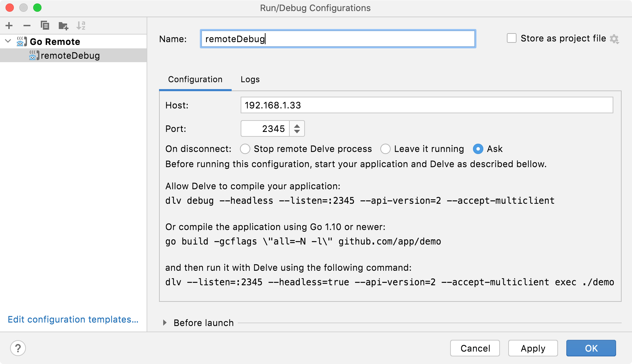Open the help dialog
The width and height of the screenshot is (632, 364).
[x=18, y=348]
